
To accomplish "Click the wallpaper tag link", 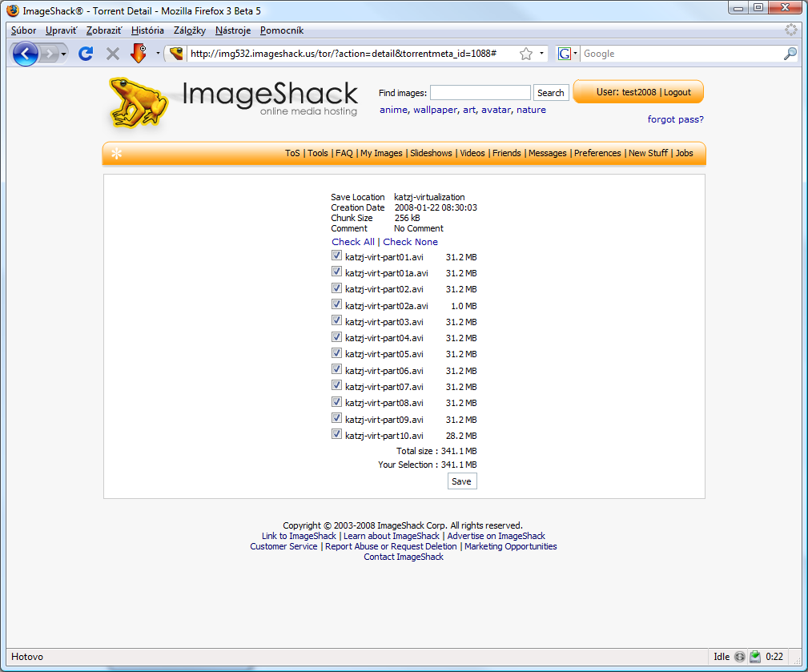I will 435,110.
